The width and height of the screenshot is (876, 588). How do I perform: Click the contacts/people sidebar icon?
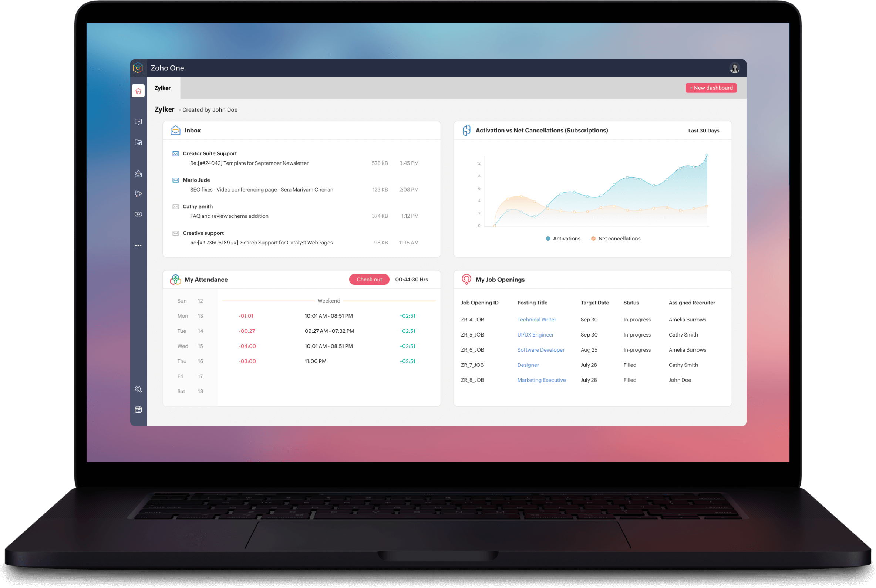click(x=138, y=194)
